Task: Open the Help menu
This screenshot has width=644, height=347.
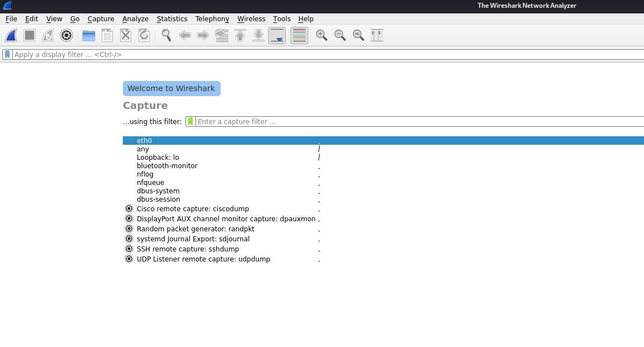Action: 306,19
